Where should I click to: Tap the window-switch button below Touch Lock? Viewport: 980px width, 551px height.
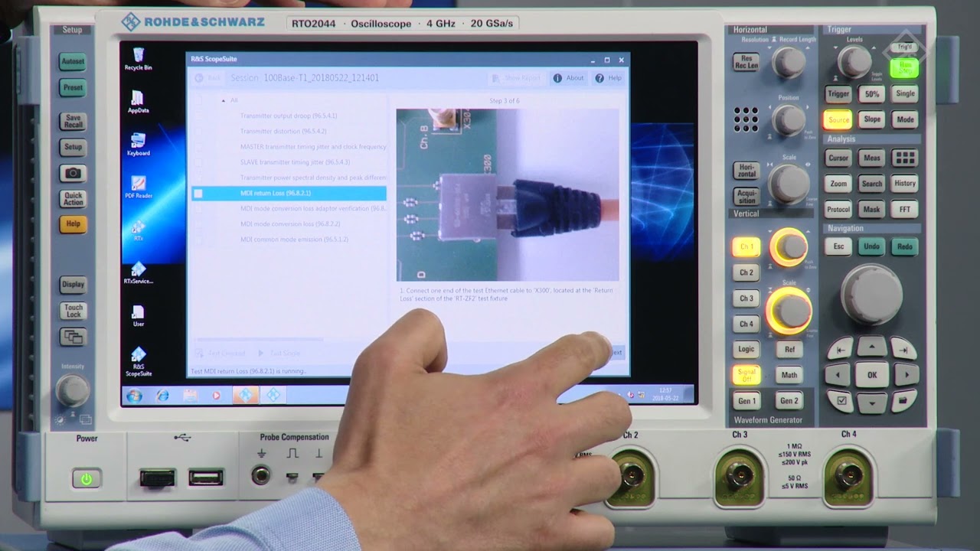point(73,337)
